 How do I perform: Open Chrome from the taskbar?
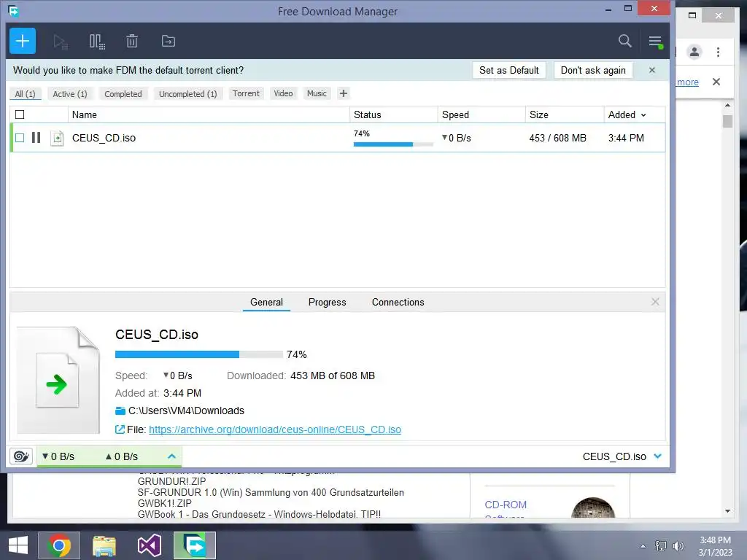click(x=59, y=545)
